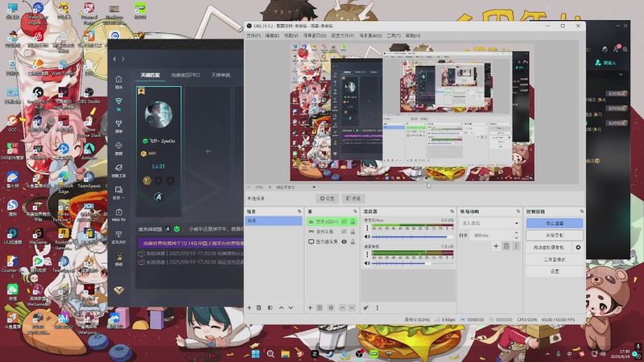Switch to 完美官匹PRO tab in game client

click(x=186, y=75)
